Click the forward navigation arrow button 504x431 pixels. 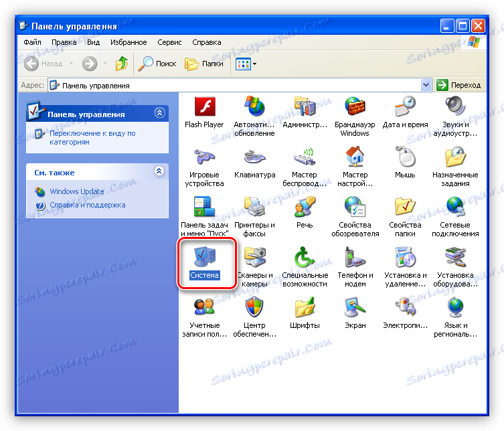tap(90, 64)
